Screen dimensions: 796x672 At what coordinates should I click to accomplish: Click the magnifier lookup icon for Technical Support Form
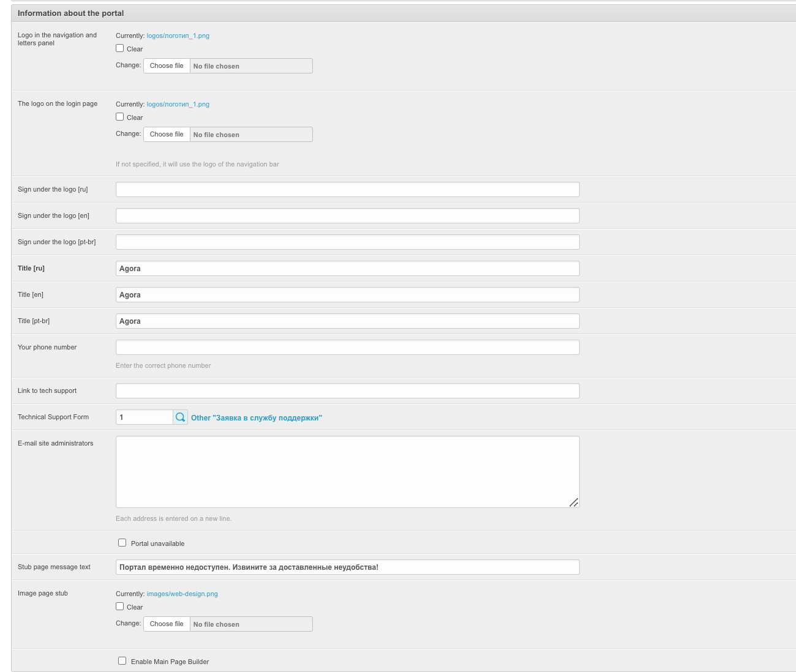click(180, 417)
